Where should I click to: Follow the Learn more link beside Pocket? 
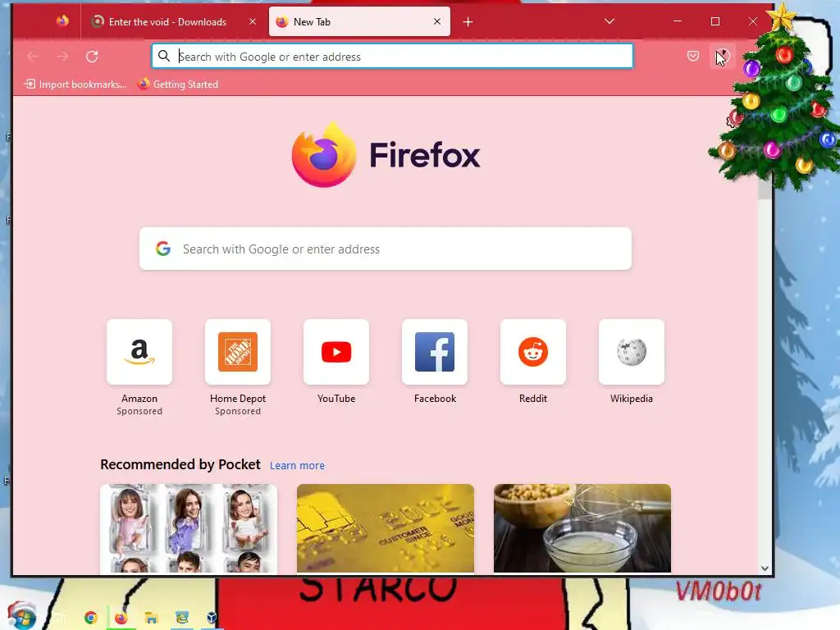coord(297,466)
